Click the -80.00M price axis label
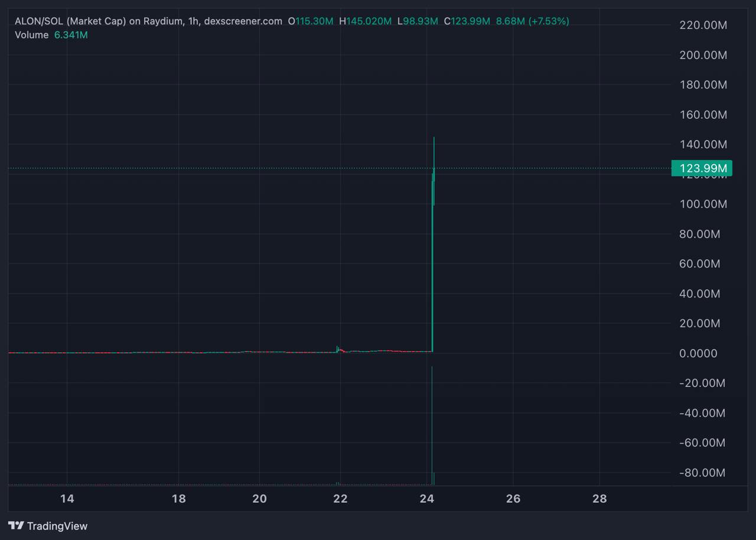Screen dimensions: 756x540 tap(702, 473)
